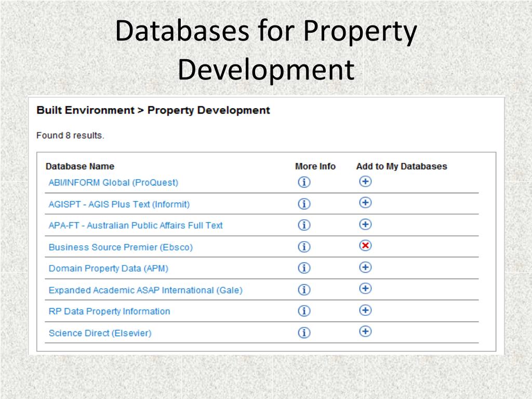This screenshot has height=399, width=532.
Task: Open Business Source Premier (Ebsco) link
Action: [121, 247]
